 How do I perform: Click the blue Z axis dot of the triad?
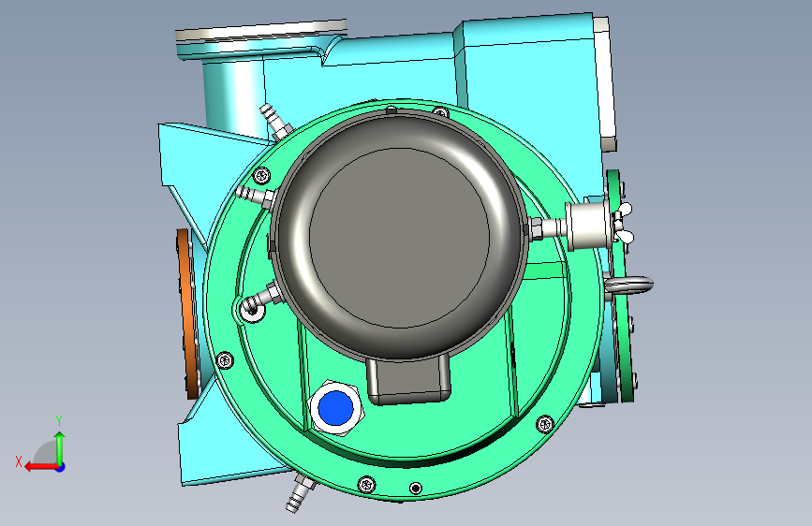[x=61, y=467]
